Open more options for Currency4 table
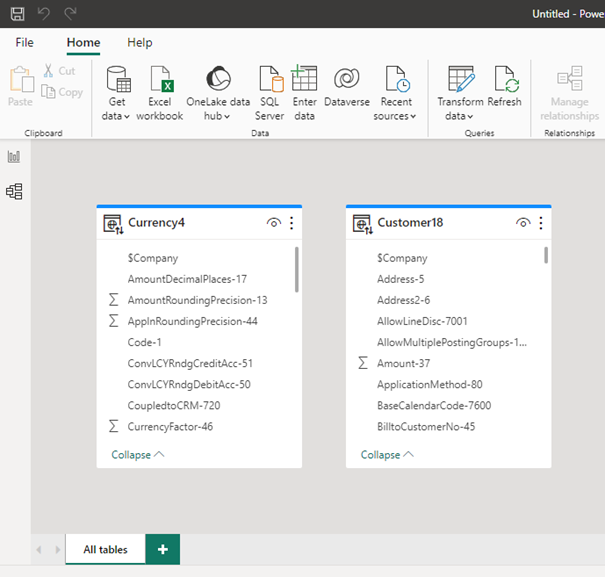 click(x=292, y=223)
